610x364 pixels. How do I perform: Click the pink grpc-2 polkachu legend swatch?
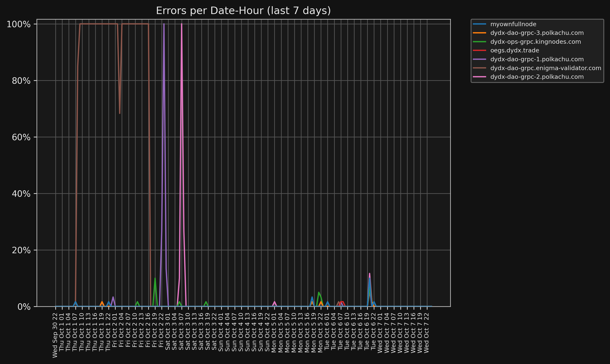479,77
